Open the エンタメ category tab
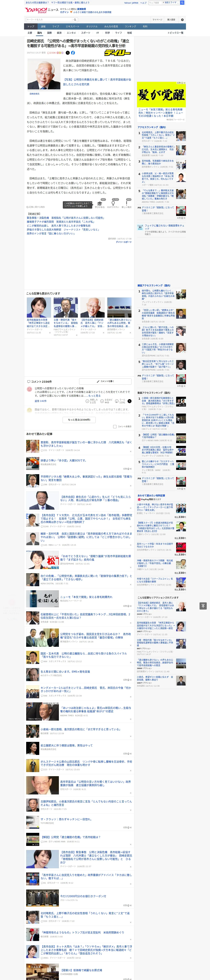Screen dimensions: 210x980 coord(71,33)
